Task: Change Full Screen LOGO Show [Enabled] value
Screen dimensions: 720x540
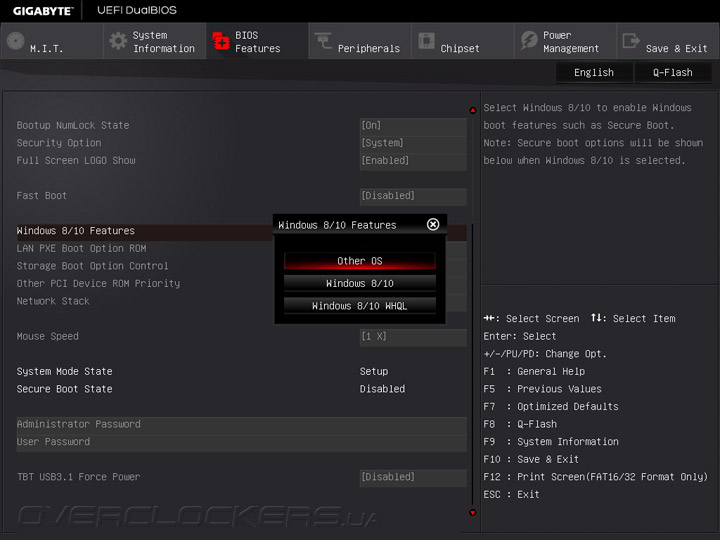Action: pyautogui.click(x=413, y=160)
